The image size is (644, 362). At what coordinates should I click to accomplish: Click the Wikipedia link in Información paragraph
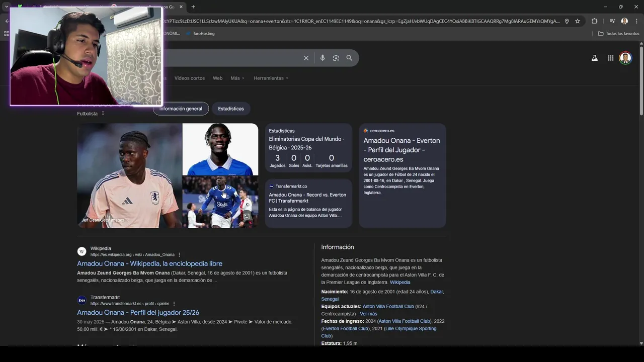click(x=400, y=282)
